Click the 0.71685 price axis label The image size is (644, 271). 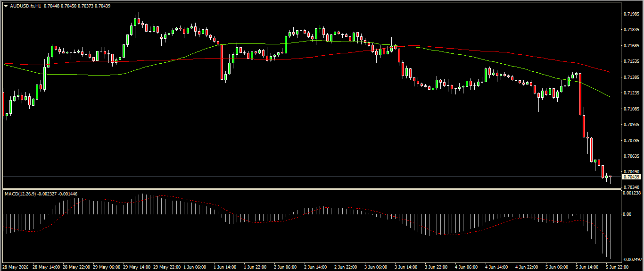click(631, 46)
